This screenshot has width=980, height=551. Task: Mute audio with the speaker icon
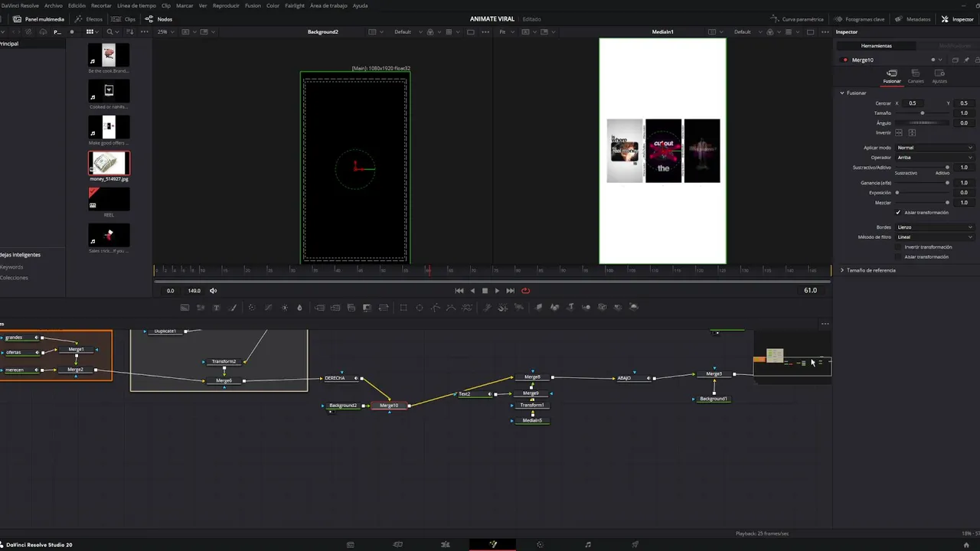pyautogui.click(x=214, y=291)
